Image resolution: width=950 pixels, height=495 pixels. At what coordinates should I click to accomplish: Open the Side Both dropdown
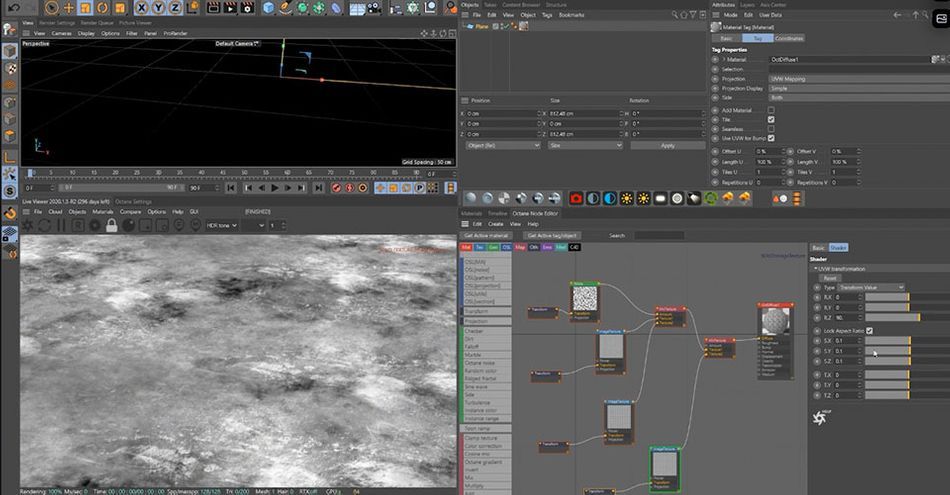coord(859,98)
